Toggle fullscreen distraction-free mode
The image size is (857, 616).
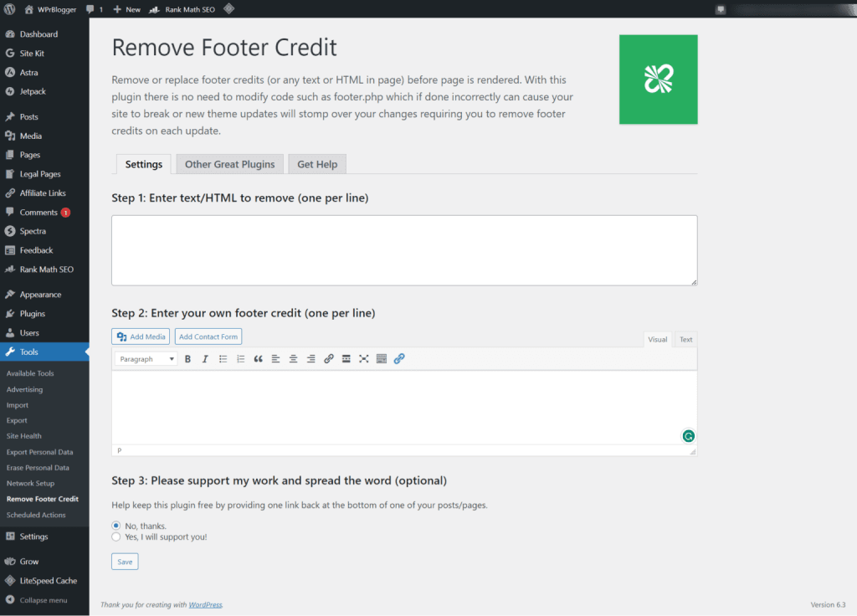(363, 359)
